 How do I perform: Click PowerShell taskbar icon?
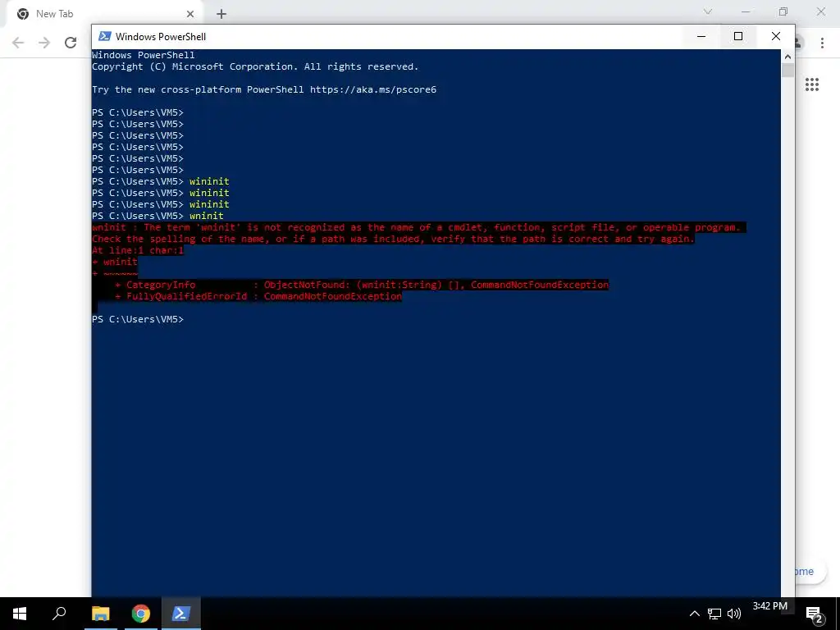coord(180,614)
